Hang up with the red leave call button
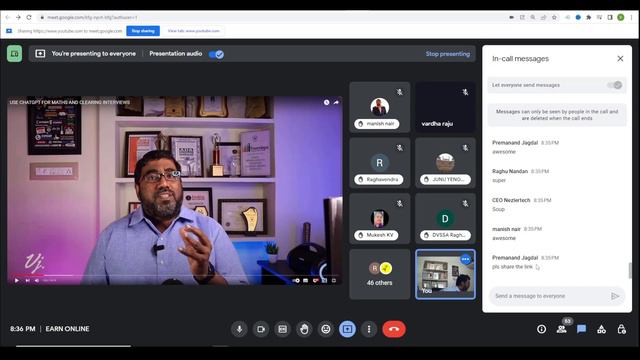 tap(394, 329)
